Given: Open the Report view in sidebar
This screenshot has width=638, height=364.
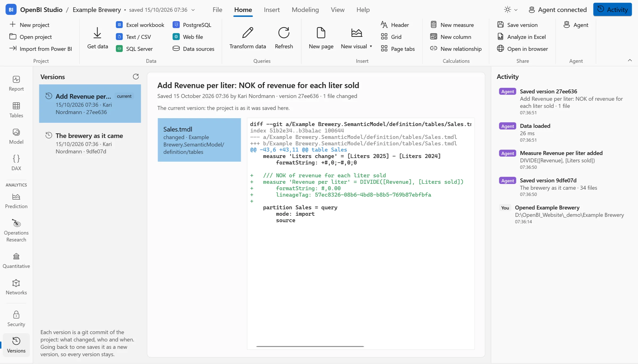Looking at the screenshot, I should 16,83.
